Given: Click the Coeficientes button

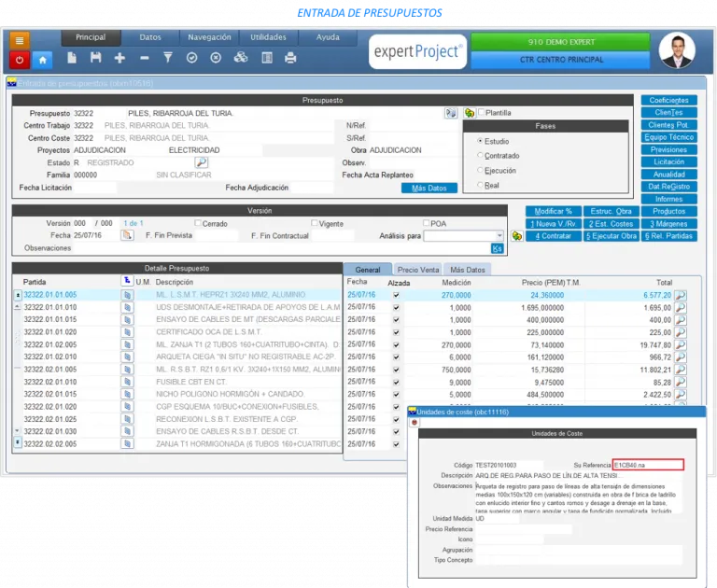Looking at the screenshot, I should tap(669, 100).
